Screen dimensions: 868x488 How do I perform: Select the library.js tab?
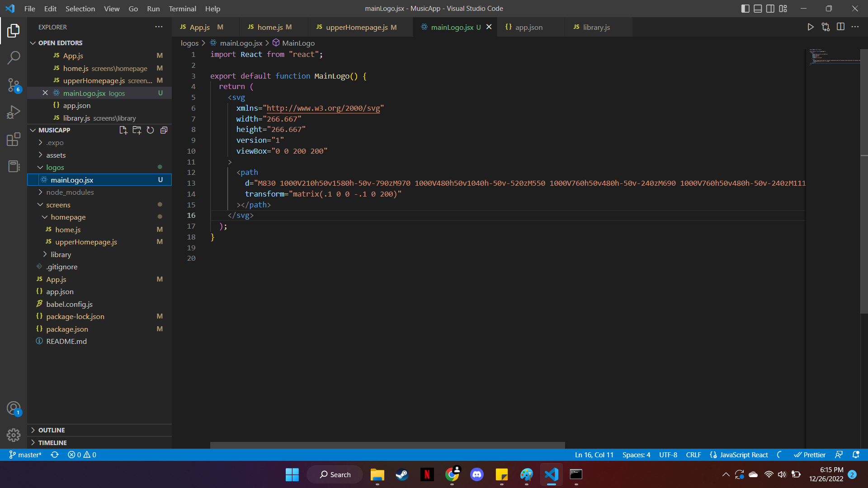click(597, 27)
